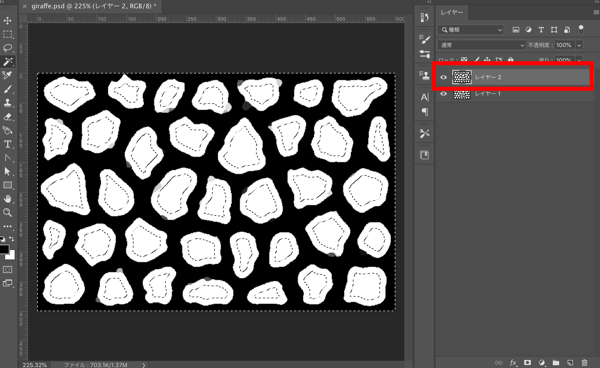
Task: Open the opacity slider dropdown arrow
Action: (579, 45)
